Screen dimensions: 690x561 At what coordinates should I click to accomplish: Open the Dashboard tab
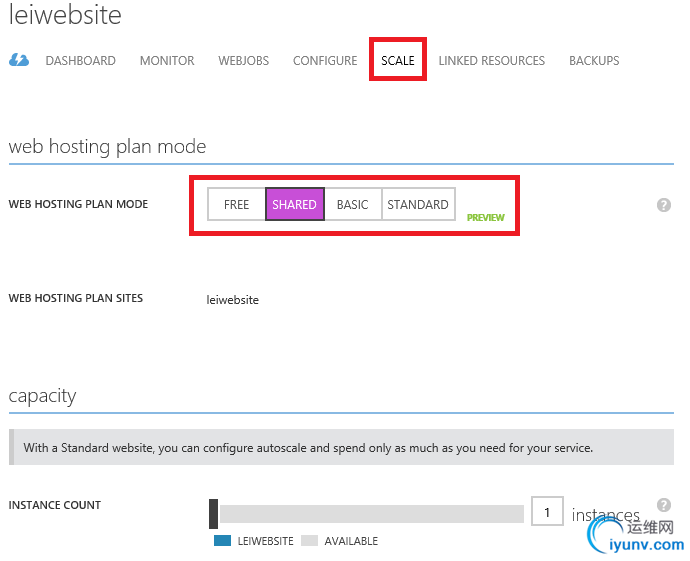point(81,61)
